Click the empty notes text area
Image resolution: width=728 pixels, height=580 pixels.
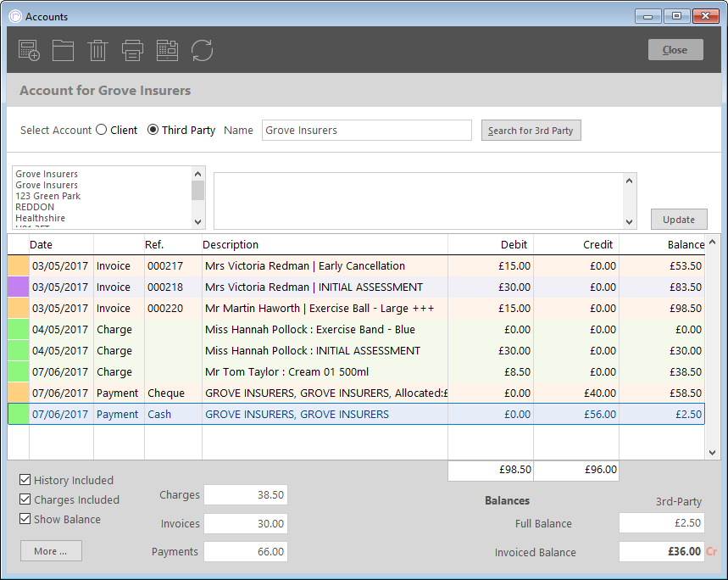[x=419, y=201]
